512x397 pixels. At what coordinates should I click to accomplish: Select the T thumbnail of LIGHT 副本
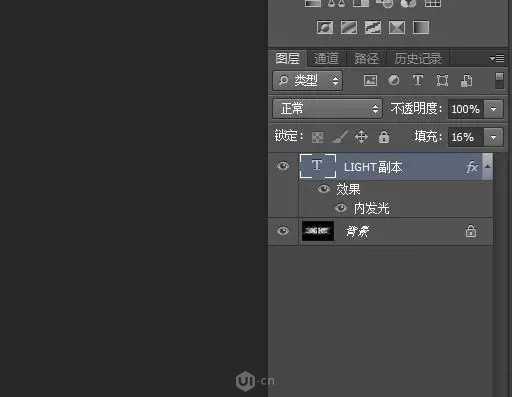(x=318, y=166)
